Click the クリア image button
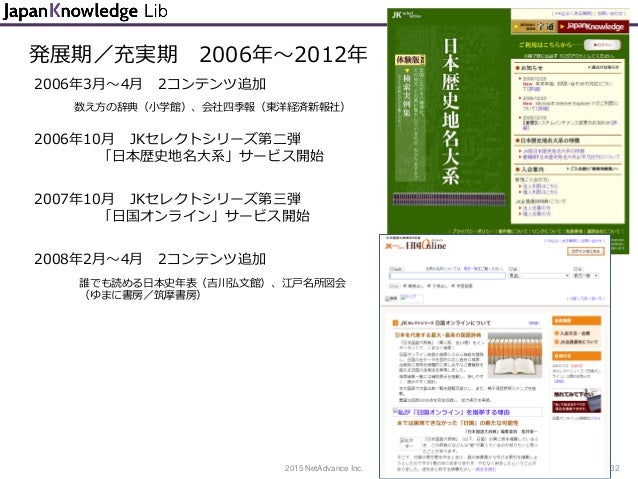The height and width of the screenshot is (479, 638). point(411,298)
